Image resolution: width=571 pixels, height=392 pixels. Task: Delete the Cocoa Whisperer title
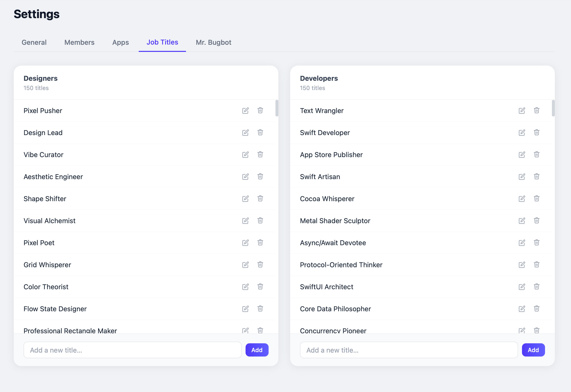(536, 198)
